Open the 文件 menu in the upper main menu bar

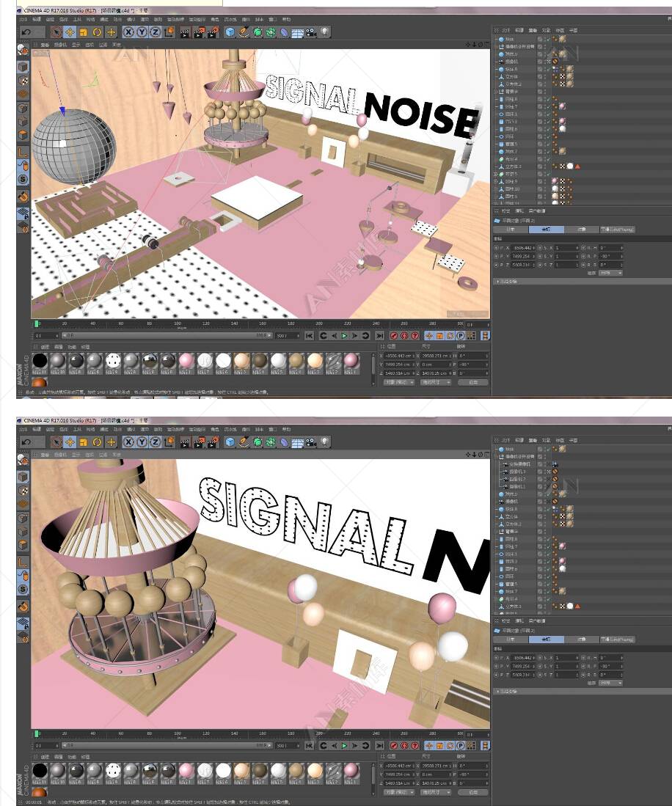[23, 19]
